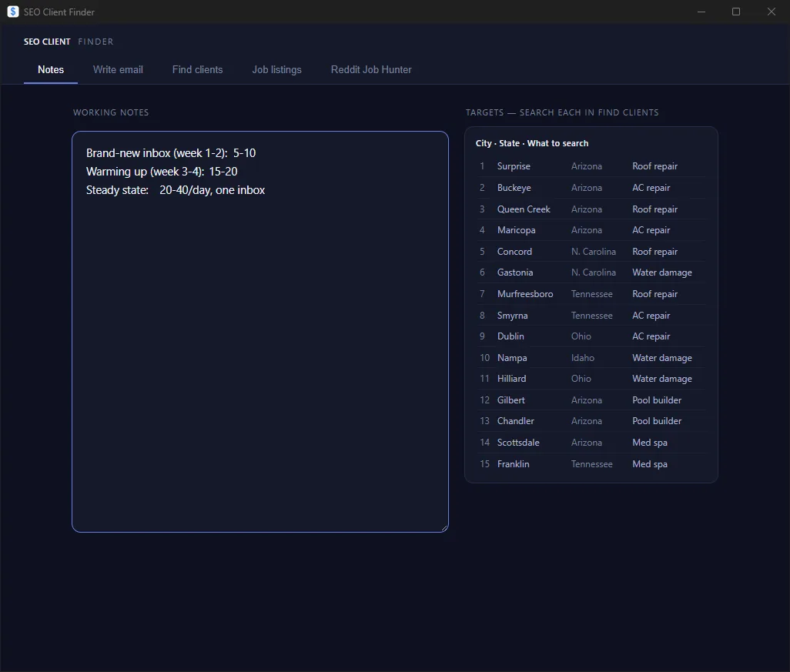
Task: Minimize the SEO Client Finder window
Action: [x=701, y=12]
